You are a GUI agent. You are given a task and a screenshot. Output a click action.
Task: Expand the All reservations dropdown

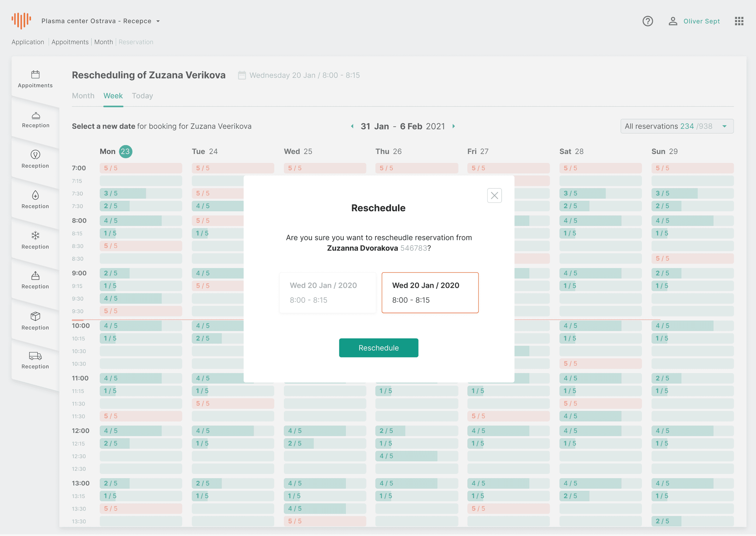coord(677,126)
